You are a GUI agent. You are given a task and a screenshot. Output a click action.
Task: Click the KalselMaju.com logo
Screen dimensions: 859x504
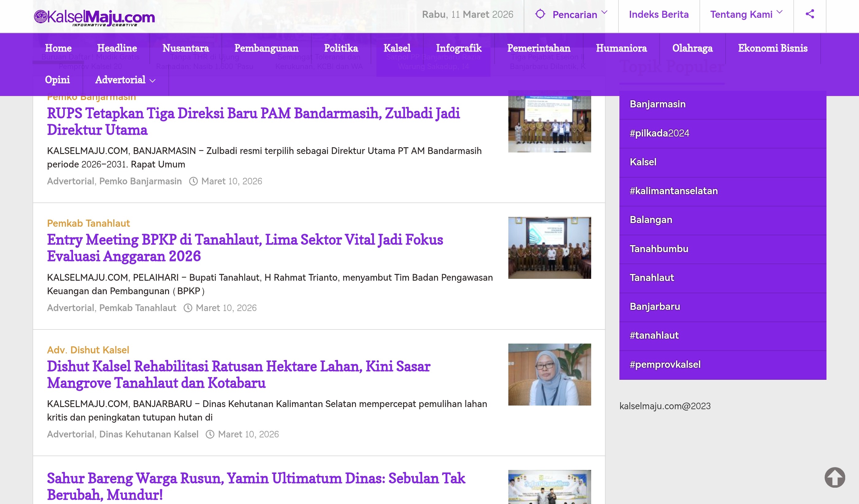(94, 18)
